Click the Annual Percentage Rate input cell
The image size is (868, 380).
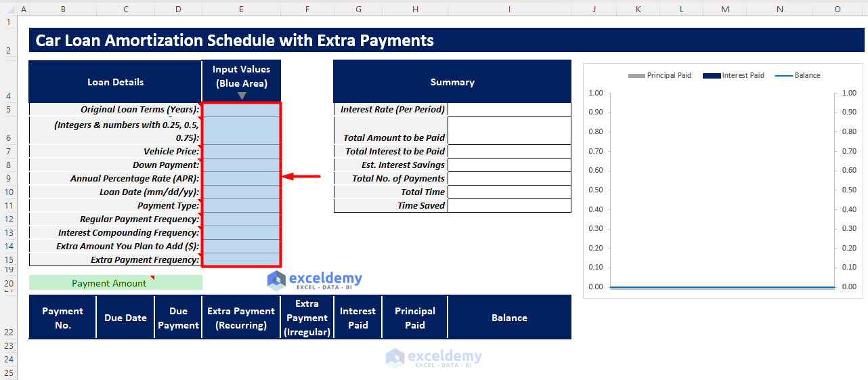pos(241,178)
